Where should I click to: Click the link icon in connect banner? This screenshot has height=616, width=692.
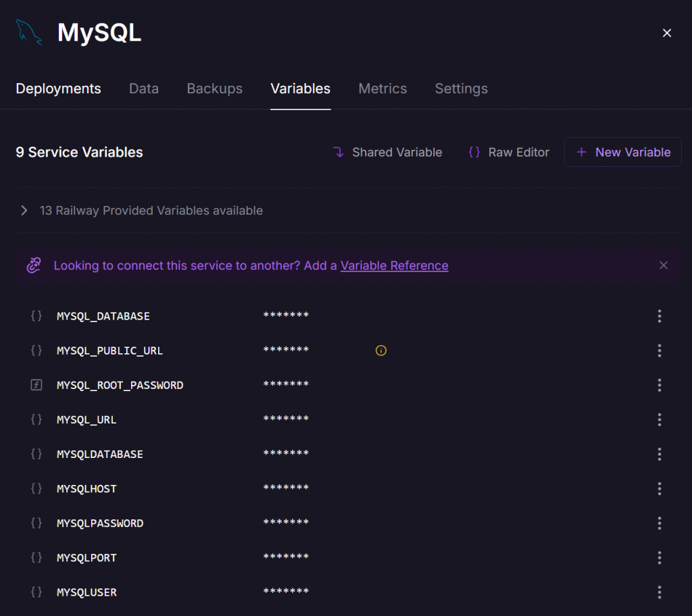[34, 265]
